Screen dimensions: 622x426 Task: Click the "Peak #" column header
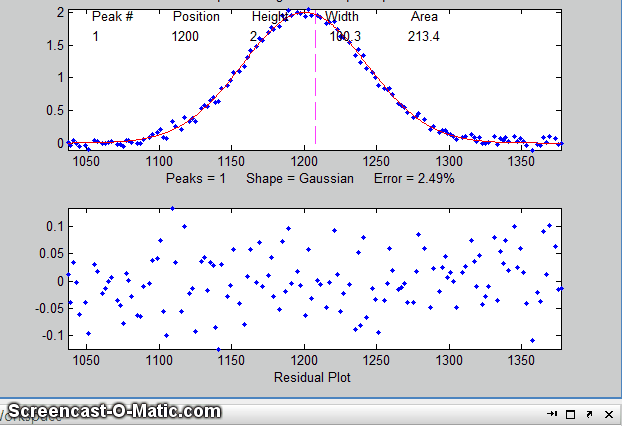112,17
